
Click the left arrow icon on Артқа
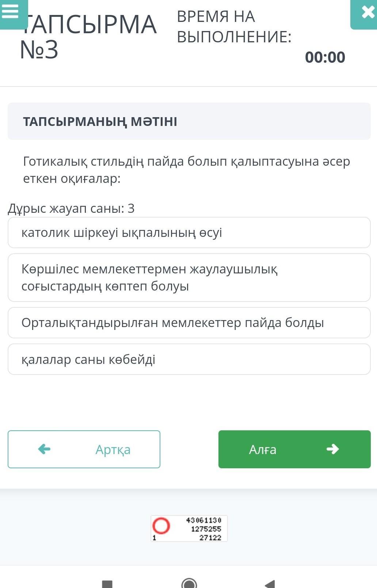[x=44, y=449]
